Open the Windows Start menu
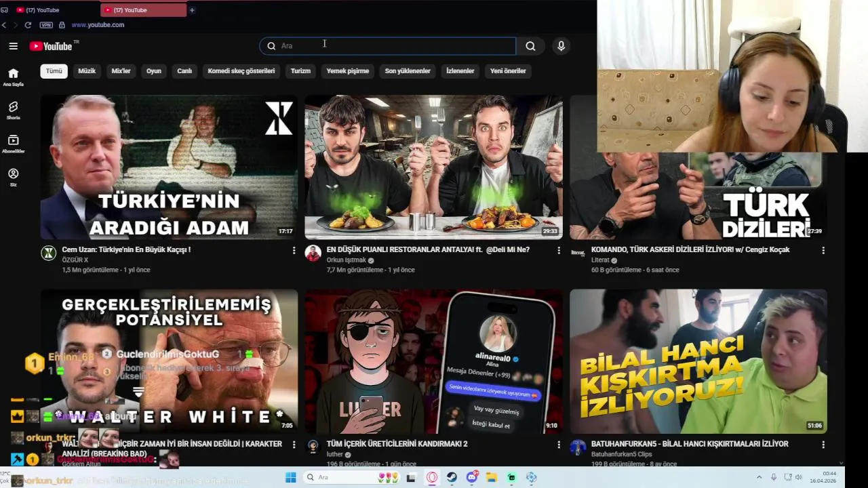The image size is (868, 488). point(290,477)
